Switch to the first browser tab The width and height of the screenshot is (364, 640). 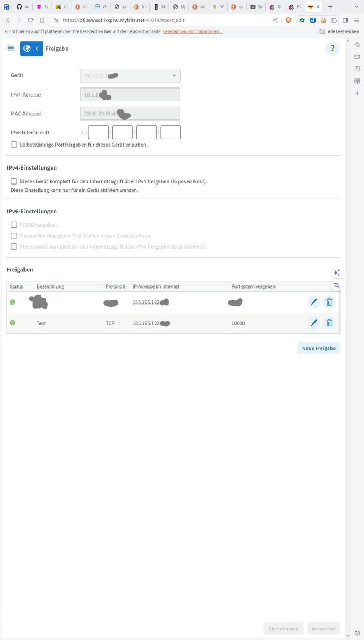click(x=6, y=7)
